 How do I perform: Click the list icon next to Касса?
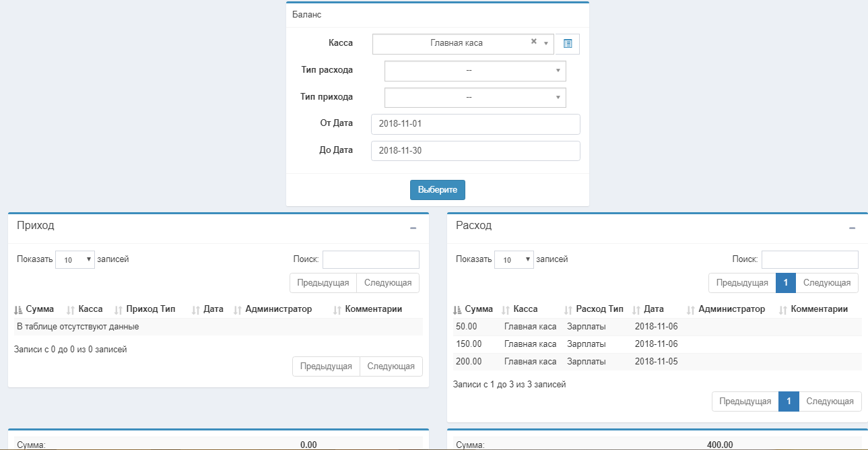click(x=568, y=44)
